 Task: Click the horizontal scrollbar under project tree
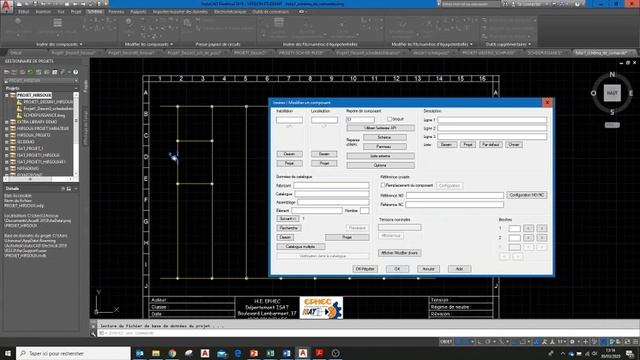[x=39, y=179]
